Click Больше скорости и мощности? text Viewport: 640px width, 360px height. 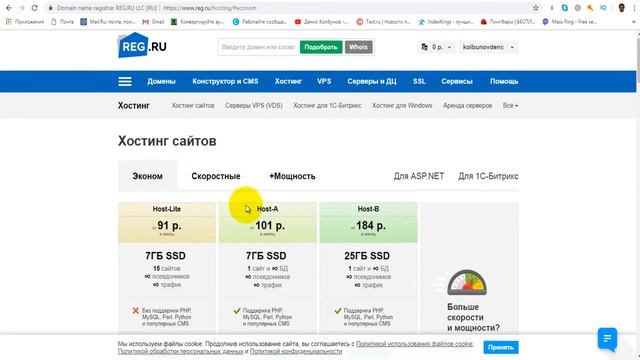coord(473,317)
